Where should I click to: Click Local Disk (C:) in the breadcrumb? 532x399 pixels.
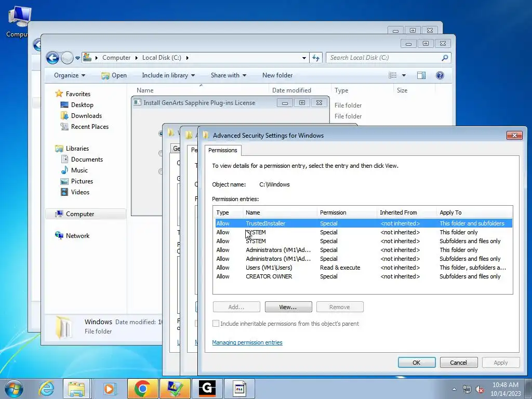click(162, 58)
